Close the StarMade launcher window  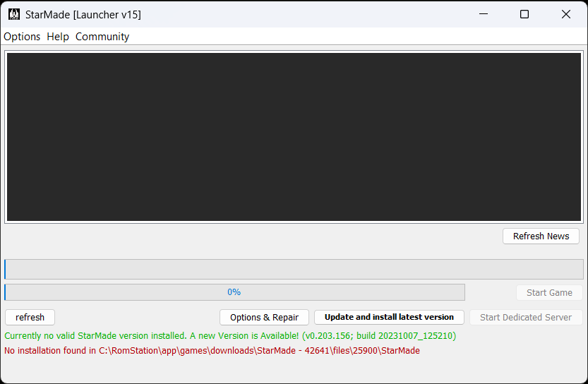565,14
